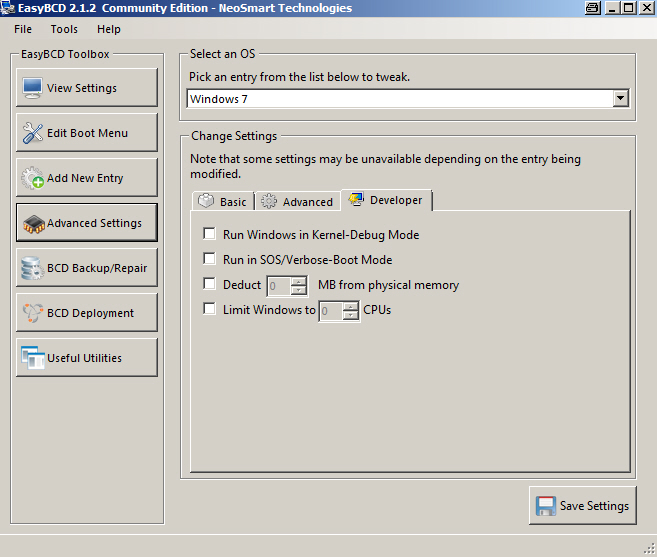Open BCD Backup/Repair
The height and width of the screenshot is (557, 657).
point(87,268)
